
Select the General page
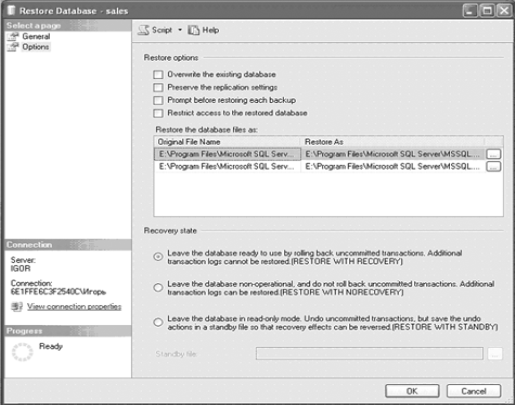pos(36,36)
